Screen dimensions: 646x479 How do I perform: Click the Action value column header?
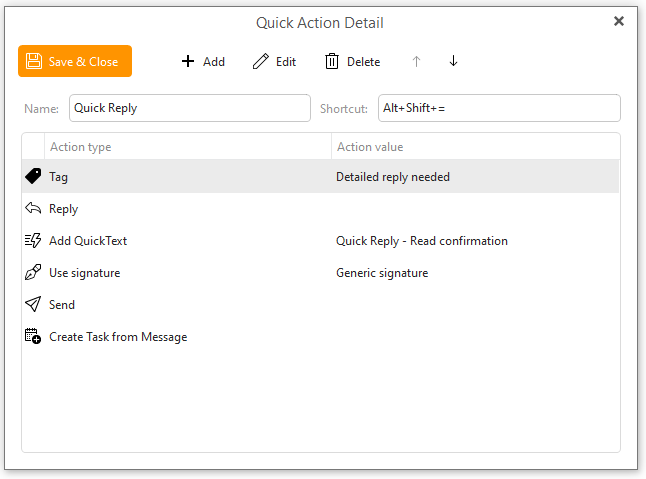coord(370,147)
